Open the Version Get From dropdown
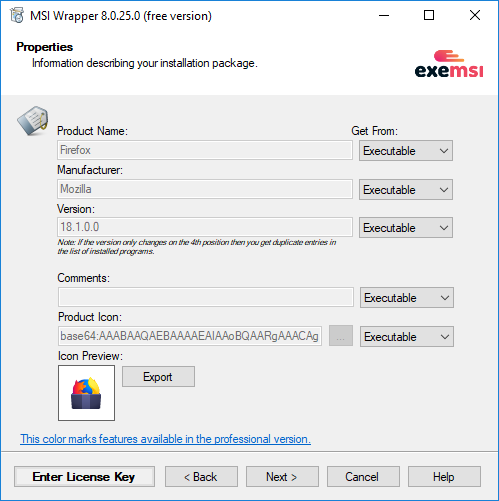Image resolution: width=499 pixels, height=501 pixels. click(x=406, y=228)
